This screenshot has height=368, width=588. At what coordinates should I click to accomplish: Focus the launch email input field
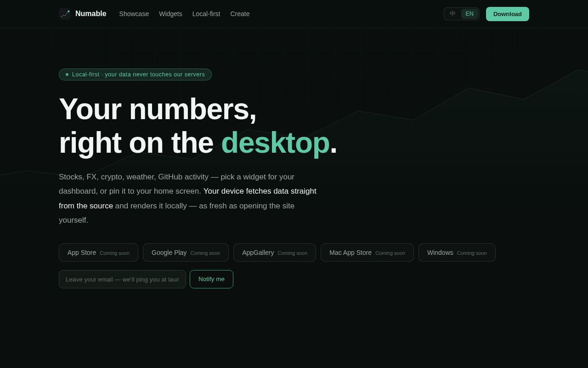coord(122,279)
